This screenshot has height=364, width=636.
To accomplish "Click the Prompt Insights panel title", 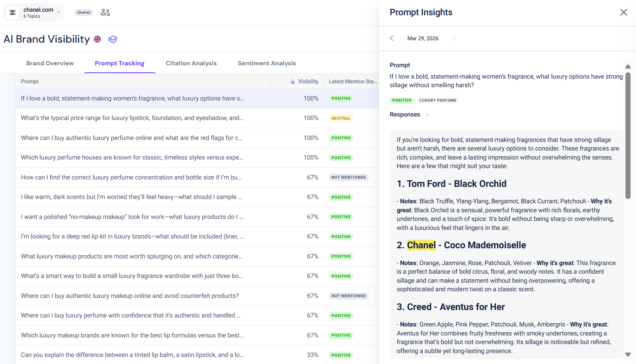I will coord(421,13).
